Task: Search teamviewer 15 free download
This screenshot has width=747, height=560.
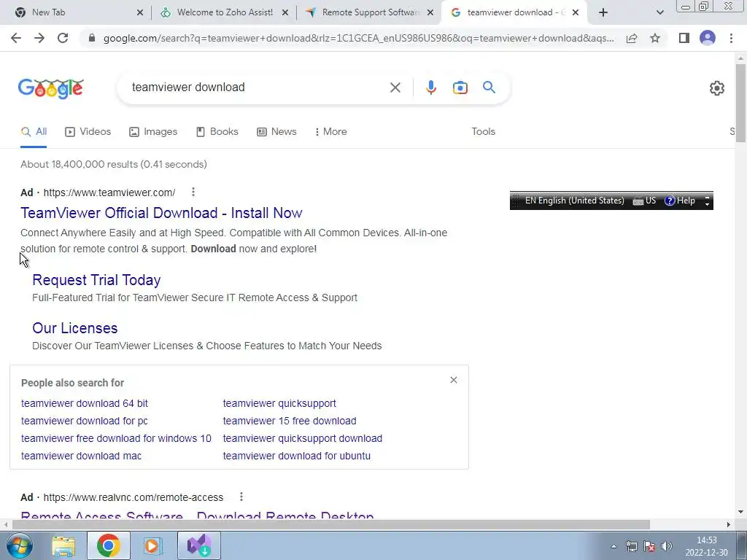Action: (289, 421)
